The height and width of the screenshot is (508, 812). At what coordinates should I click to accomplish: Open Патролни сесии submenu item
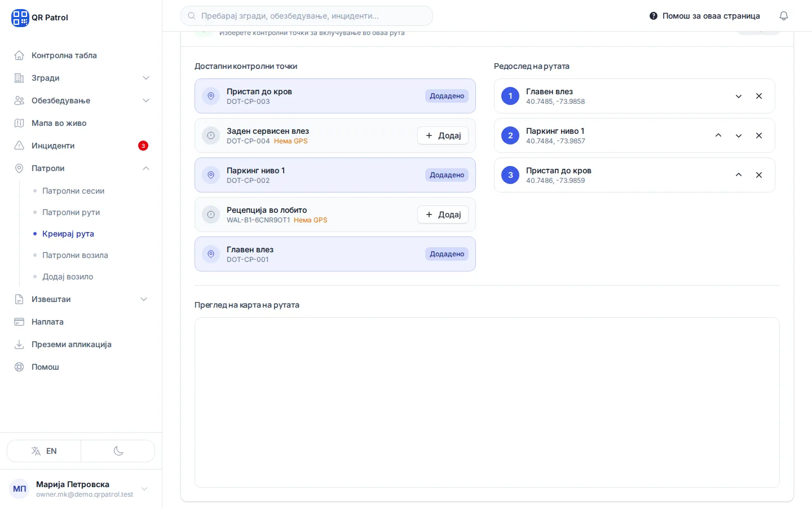pos(73,191)
